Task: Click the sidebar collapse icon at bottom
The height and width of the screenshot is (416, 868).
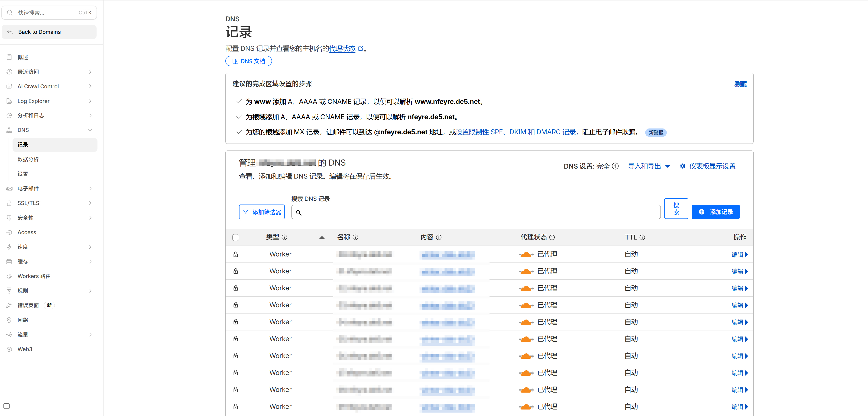Action: (7, 406)
